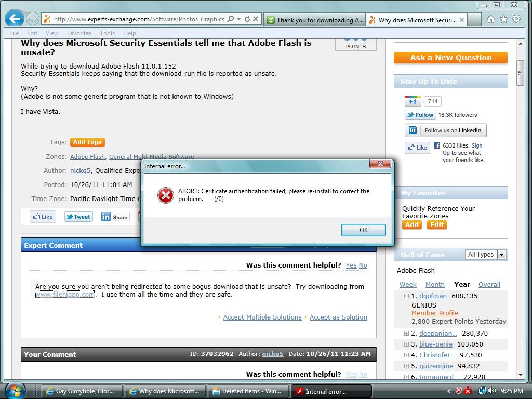Open the Help menu
This screenshot has height=399, width=532.
pos(129,33)
